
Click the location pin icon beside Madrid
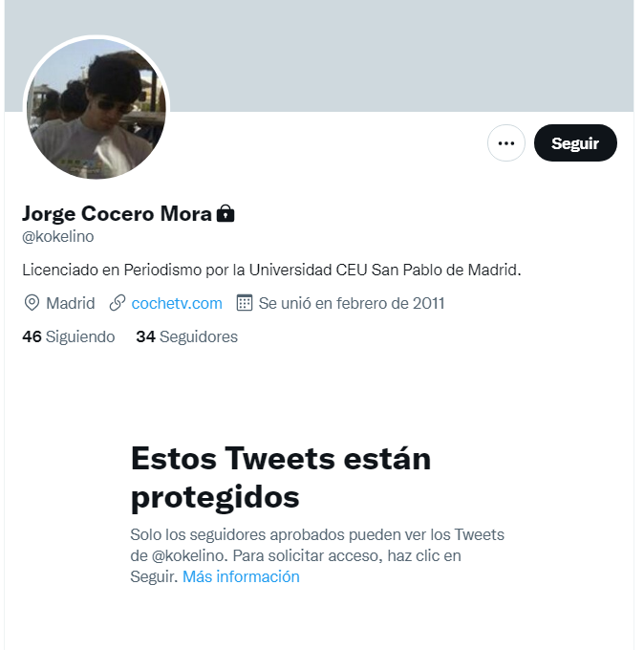pyautogui.click(x=32, y=303)
